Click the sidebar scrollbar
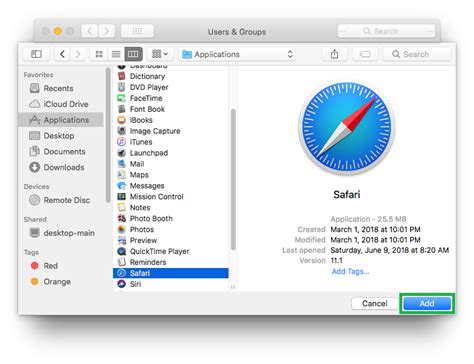474x364 pixels. (x=108, y=135)
